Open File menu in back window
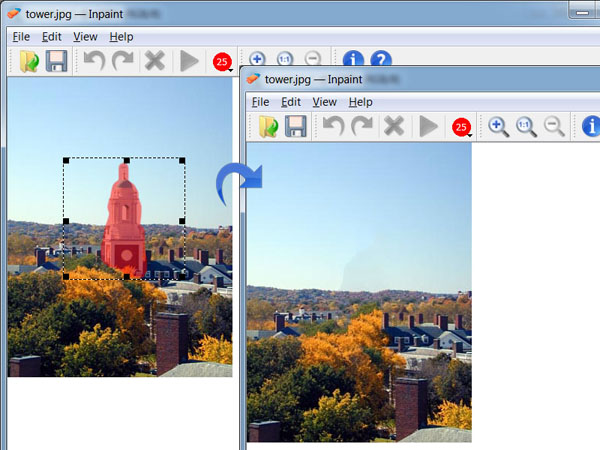This screenshot has width=600, height=450. coord(19,37)
